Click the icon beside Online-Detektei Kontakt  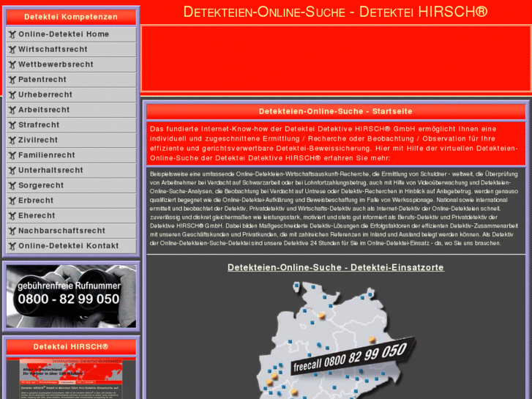point(12,246)
